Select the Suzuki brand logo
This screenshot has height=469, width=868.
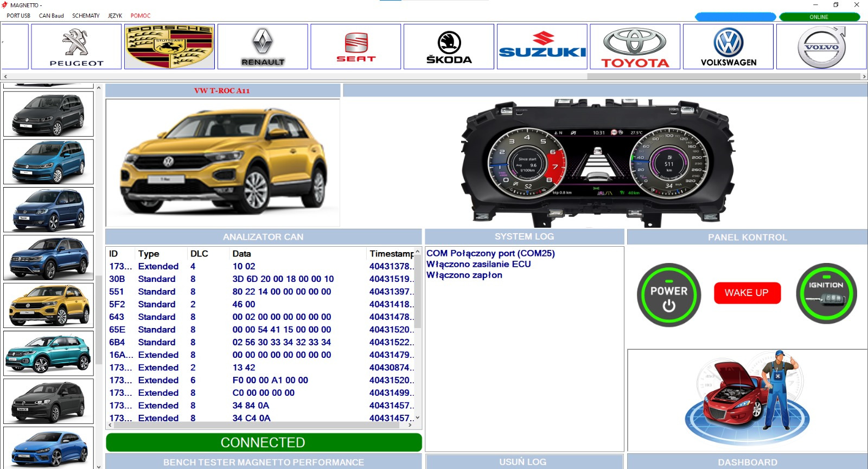tap(542, 47)
